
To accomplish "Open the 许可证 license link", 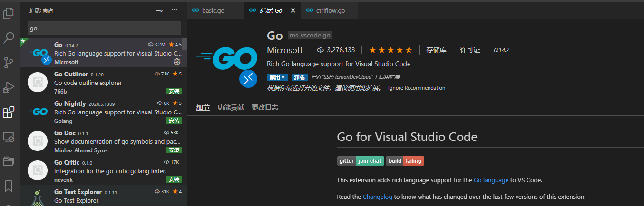I will click(x=470, y=50).
